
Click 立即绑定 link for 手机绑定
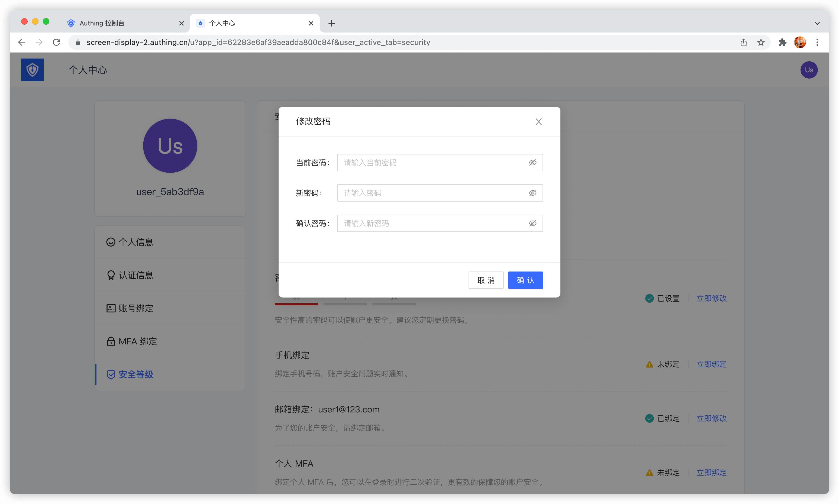pos(711,364)
